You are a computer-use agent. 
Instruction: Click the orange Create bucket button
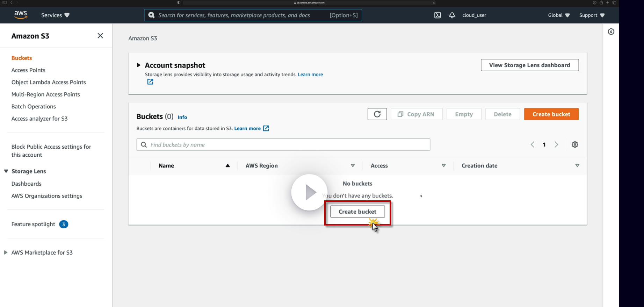point(551,114)
